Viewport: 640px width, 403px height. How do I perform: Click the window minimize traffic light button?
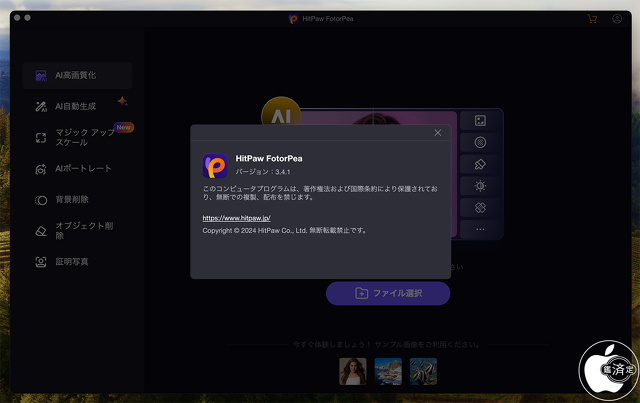click(x=27, y=18)
